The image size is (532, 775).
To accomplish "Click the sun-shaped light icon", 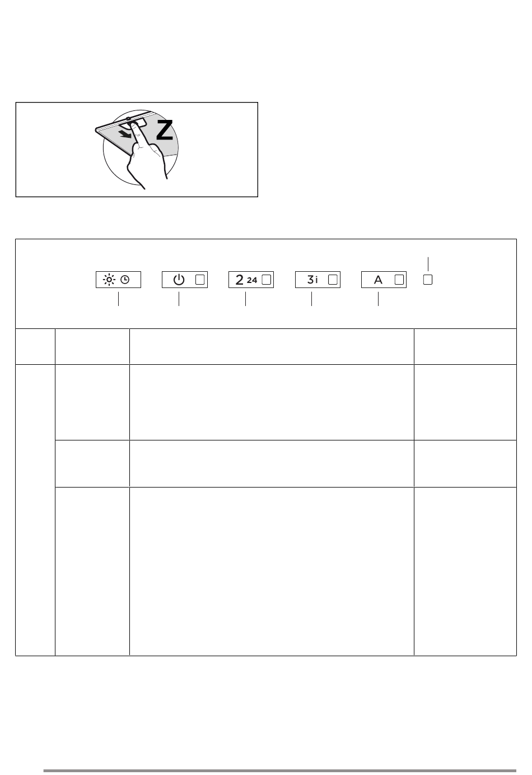I will tap(109, 280).
